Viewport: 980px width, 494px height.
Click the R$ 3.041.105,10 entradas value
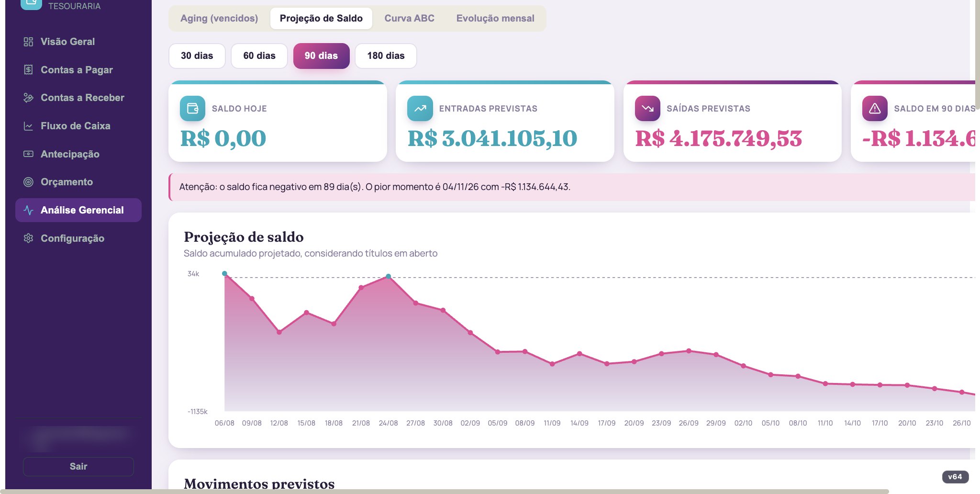click(492, 138)
